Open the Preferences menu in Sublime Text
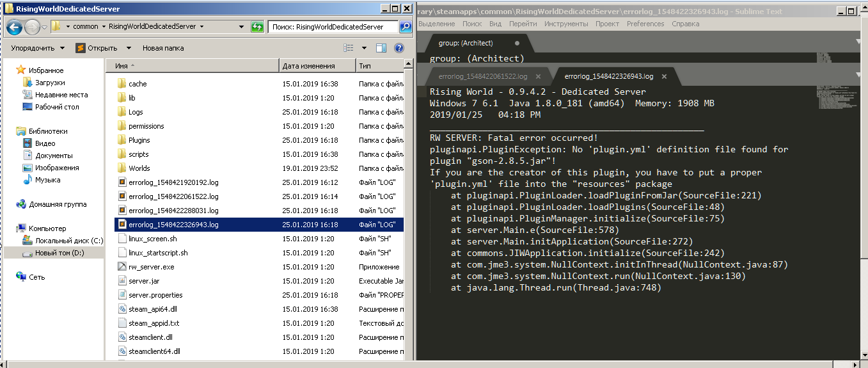 tap(645, 24)
